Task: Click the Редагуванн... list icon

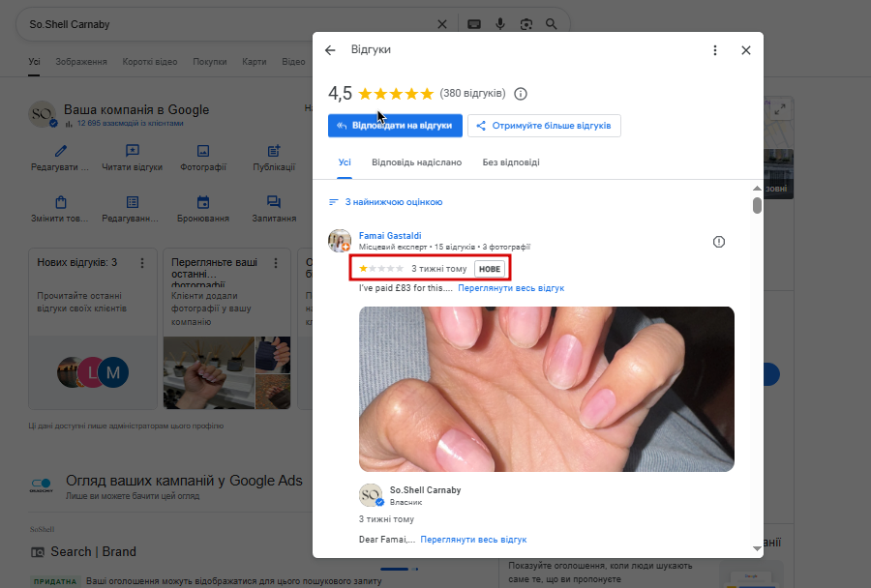Action: point(133,202)
